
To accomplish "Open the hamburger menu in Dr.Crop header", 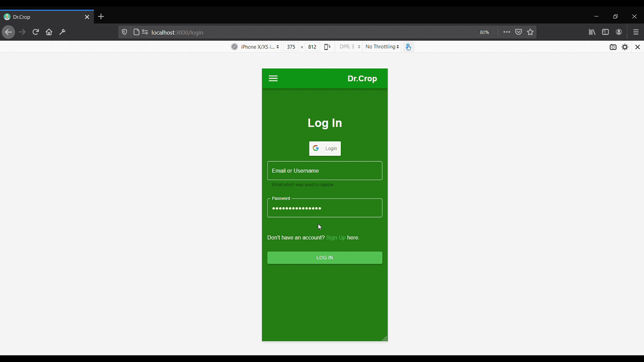I will [273, 79].
